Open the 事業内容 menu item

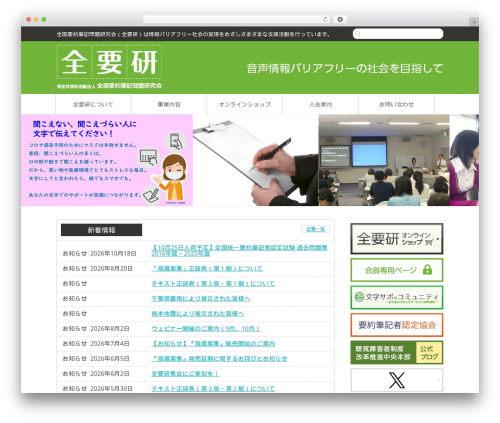pyautogui.click(x=169, y=104)
